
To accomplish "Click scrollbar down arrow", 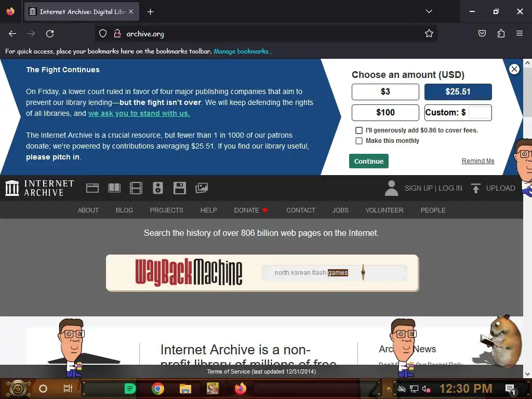I will [527, 374].
